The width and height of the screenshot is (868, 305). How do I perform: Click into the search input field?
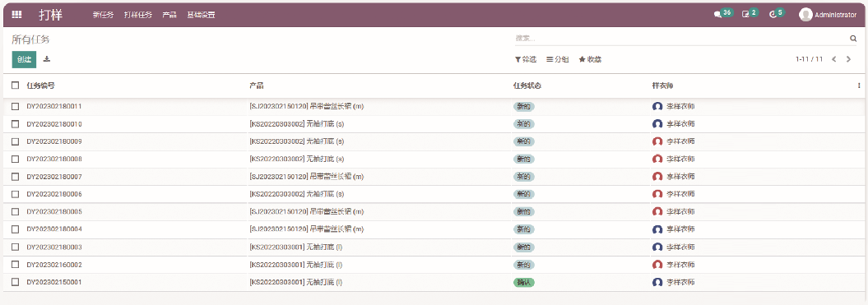681,39
